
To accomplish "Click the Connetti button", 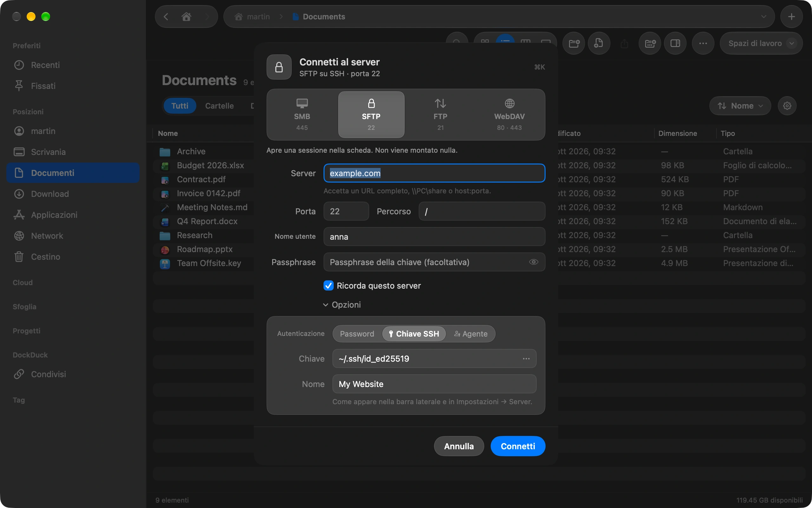I will click(x=518, y=446).
